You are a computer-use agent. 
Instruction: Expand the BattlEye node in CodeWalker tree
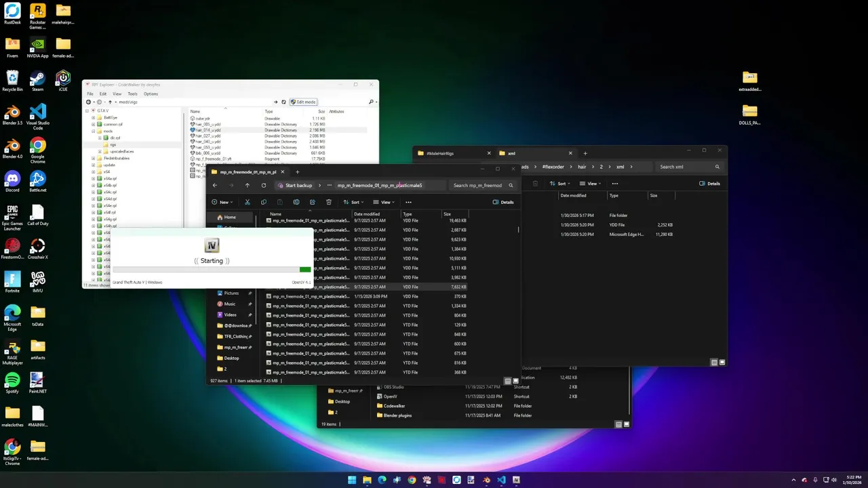[93, 117]
